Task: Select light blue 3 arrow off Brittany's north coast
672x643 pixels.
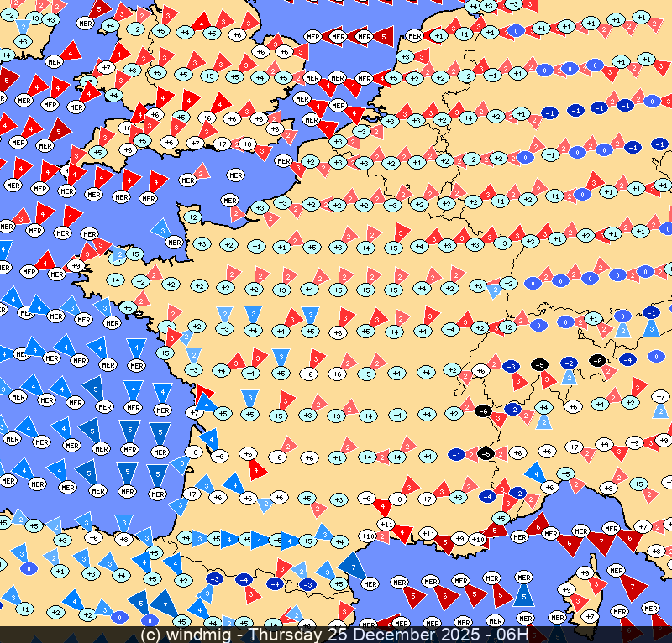Action: 160,228
